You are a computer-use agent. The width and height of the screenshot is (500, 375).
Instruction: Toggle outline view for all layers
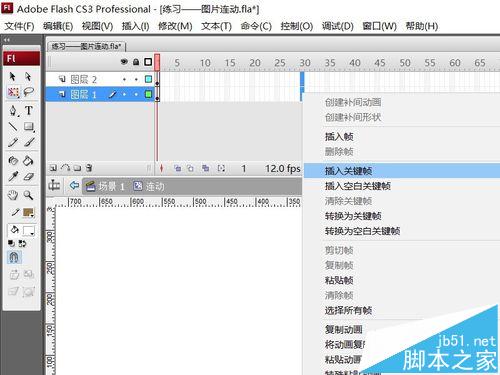[148, 62]
